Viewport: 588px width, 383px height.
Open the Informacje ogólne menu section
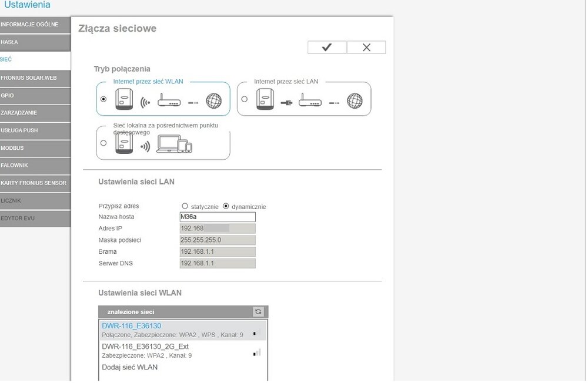click(x=35, y=25)
